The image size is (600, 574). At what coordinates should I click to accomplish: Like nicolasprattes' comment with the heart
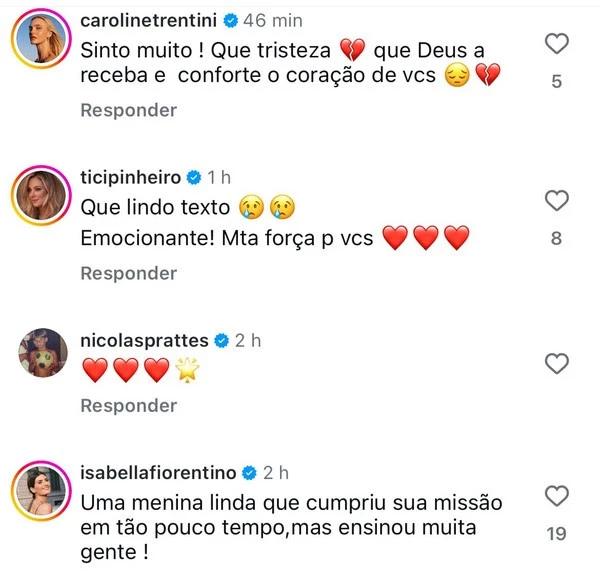point(557,362)
